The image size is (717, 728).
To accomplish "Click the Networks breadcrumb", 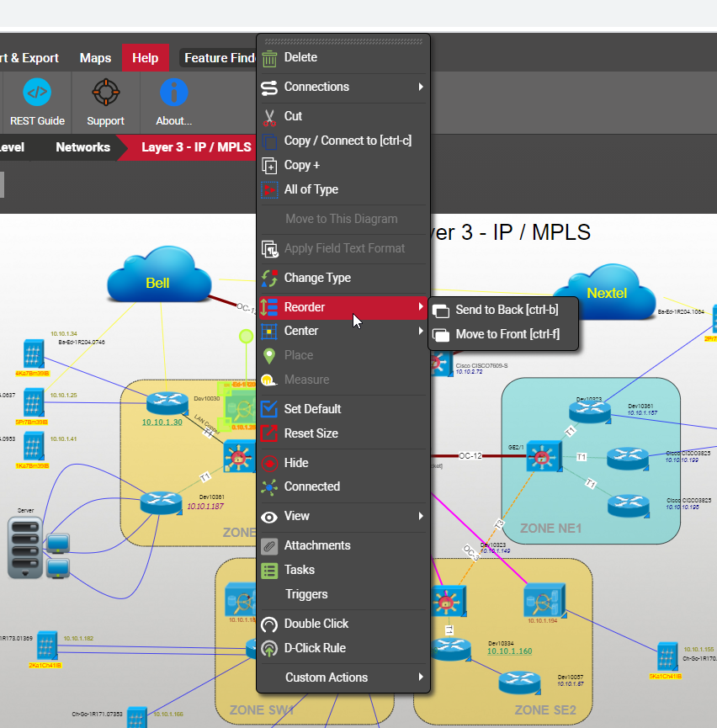I will click(82, 147).
